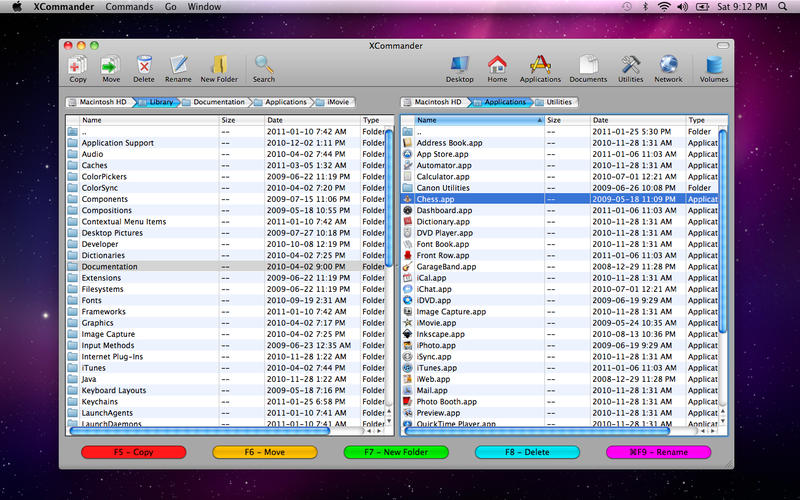Click the left pane vertical scrollbar
Viewport: 800px width, 500px height.
tap(389, 197)
